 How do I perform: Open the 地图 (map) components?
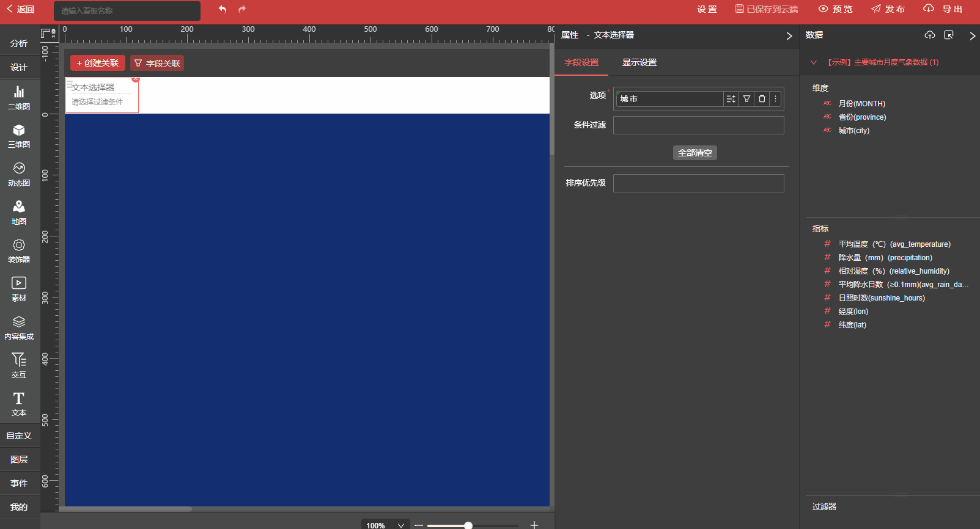point(19,213)
